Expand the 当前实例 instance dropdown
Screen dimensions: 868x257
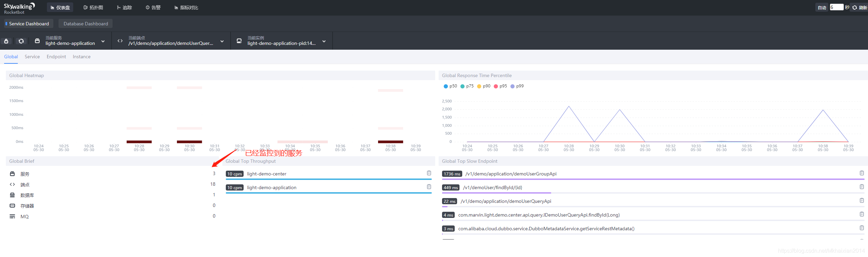click(324, 41)
